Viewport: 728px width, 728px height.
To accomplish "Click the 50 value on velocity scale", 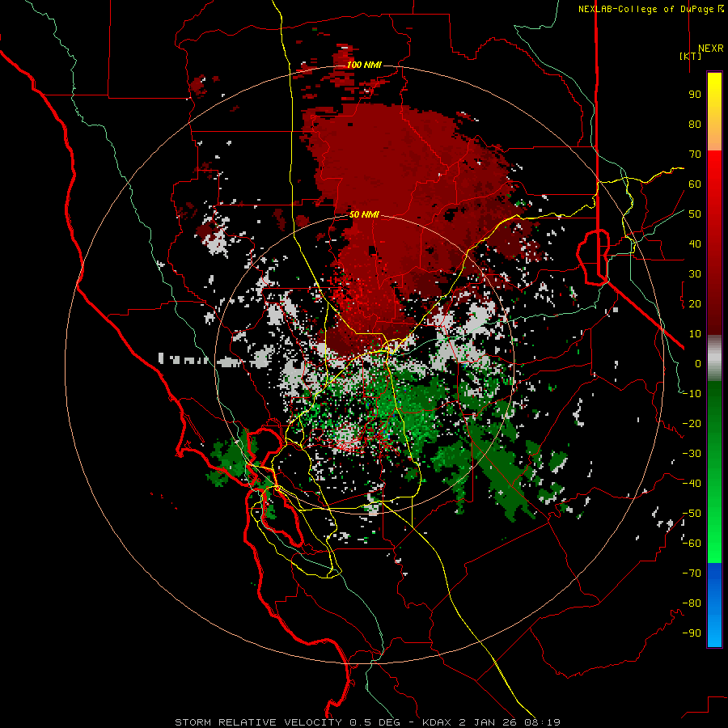I will pyautogui.click(x=695, y=214).
